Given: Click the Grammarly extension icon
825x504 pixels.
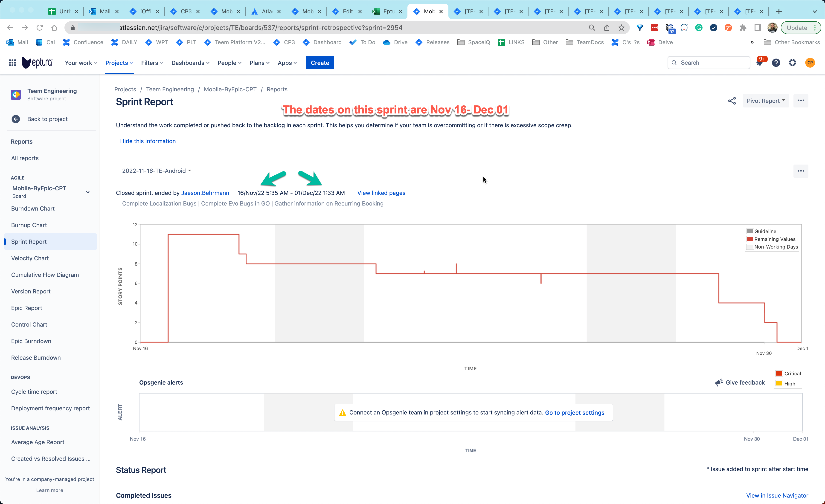Looking at the screenshot, I should click(699, 28).
